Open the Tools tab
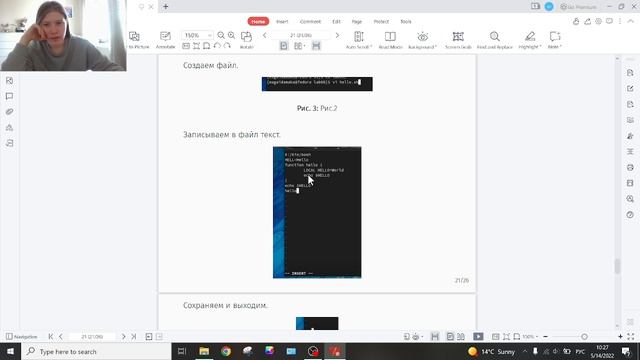This screenshot has height=360, width=640. tap(406, 22)
